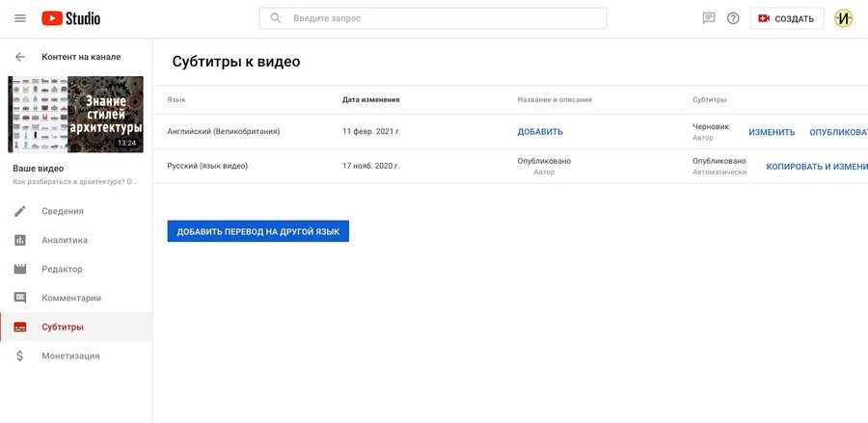Open the help question mark icon
The width and height of the screenshot is (868, 423).
pyautogui.click(x=733, y=18)
